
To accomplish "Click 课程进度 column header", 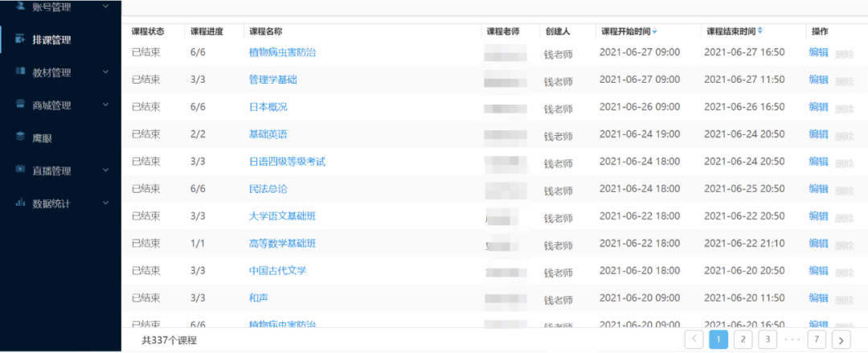I will click(207, 31).
